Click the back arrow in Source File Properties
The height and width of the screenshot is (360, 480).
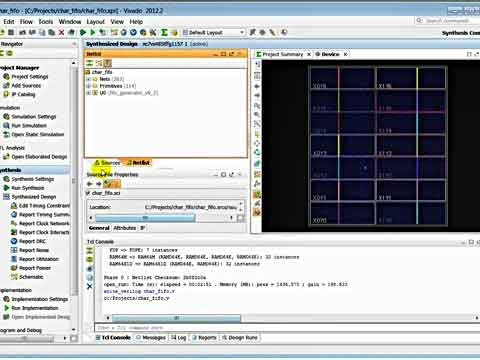[89, 184]
